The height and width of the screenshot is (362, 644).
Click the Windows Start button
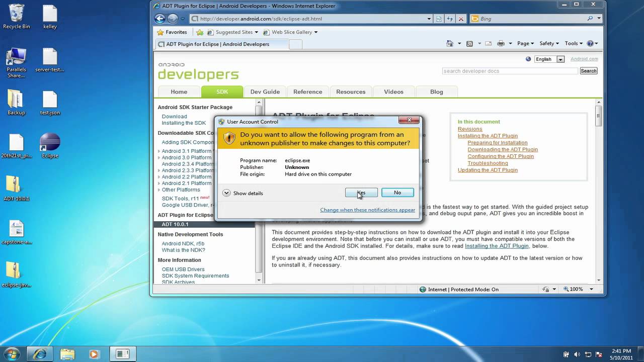point(11,353)
